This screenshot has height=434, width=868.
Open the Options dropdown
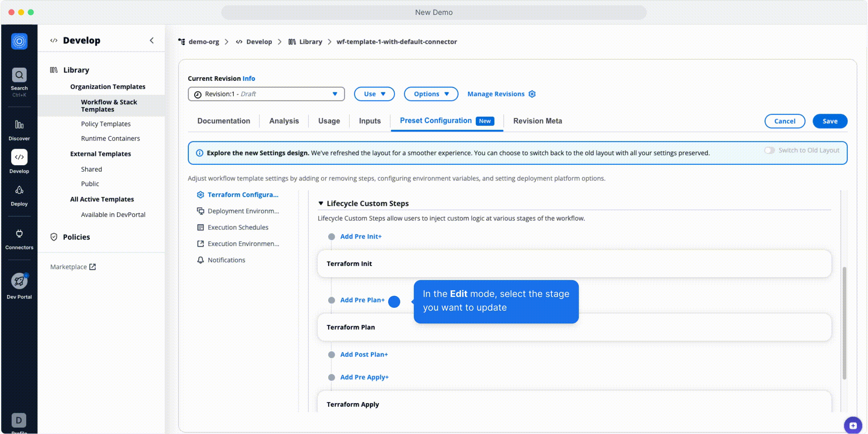click(x=431, y=94)
